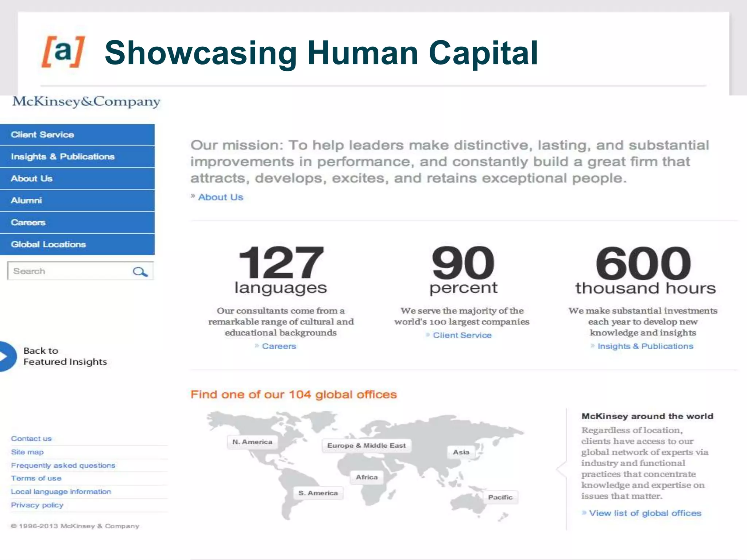Click Back to Featured Insights text
This screenshot has width=747, height=560.
click(x=65, y=356)
